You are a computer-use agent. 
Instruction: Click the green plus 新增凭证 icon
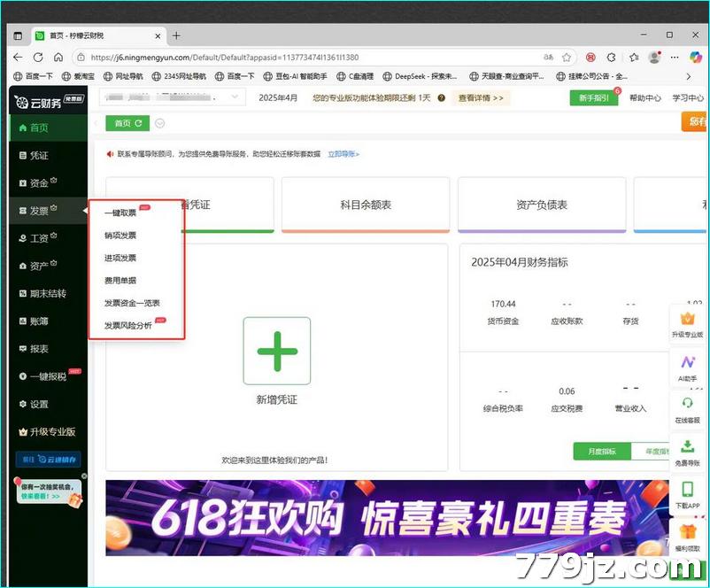[x=277, y=351]
